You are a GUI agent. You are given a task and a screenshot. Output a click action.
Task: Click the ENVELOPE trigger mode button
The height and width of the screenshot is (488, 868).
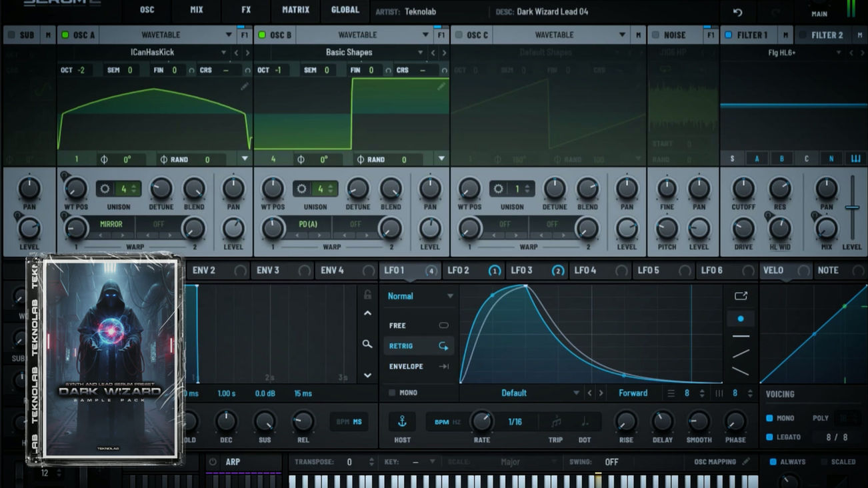[x=419, y=367]
